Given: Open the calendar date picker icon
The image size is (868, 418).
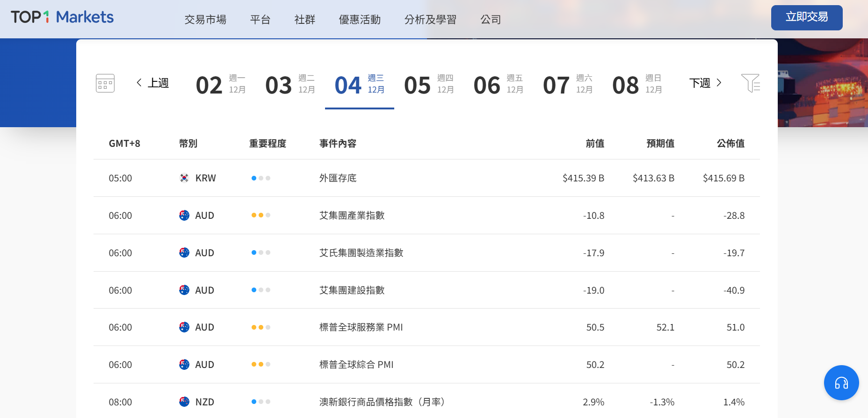Looking at the screenshot, I should point(105,83).
